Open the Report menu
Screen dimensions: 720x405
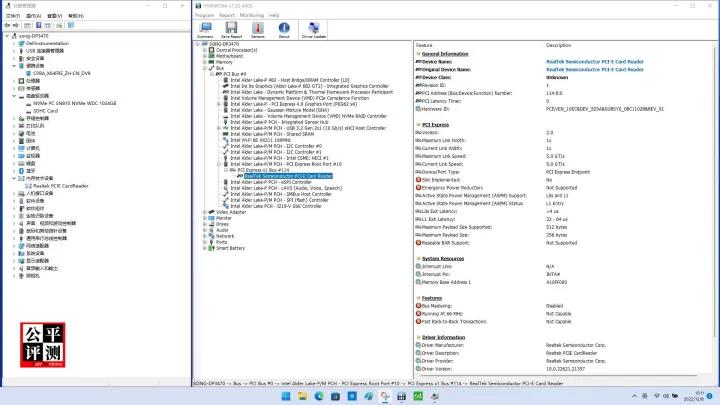[229, 16]
